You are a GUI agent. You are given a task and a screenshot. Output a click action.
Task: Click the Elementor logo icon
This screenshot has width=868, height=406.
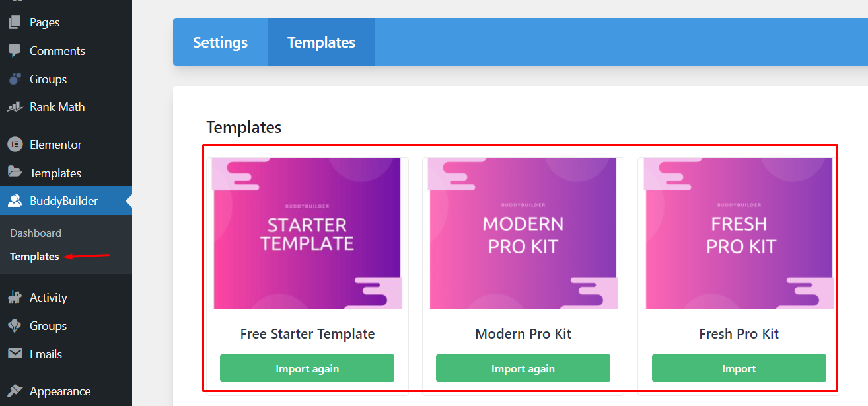(15, 145)
